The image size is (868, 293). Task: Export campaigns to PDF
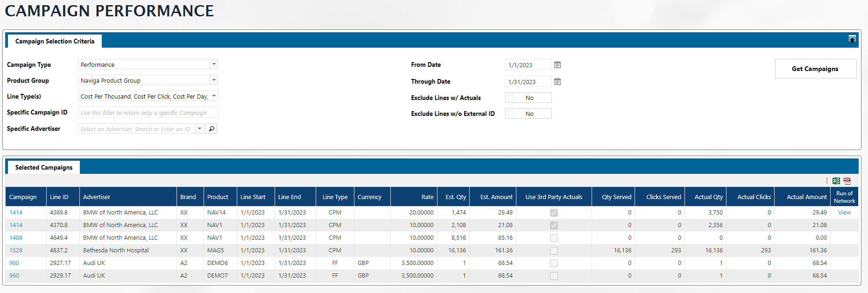pos(847,181)
